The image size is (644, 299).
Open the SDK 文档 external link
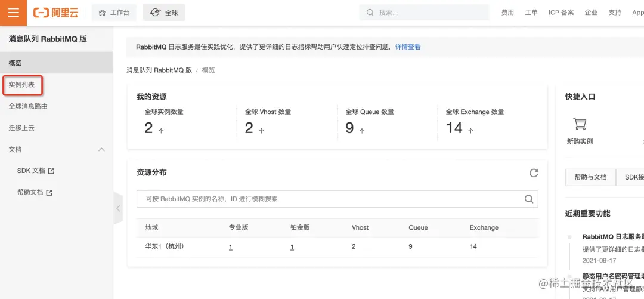tap(35, 171)
